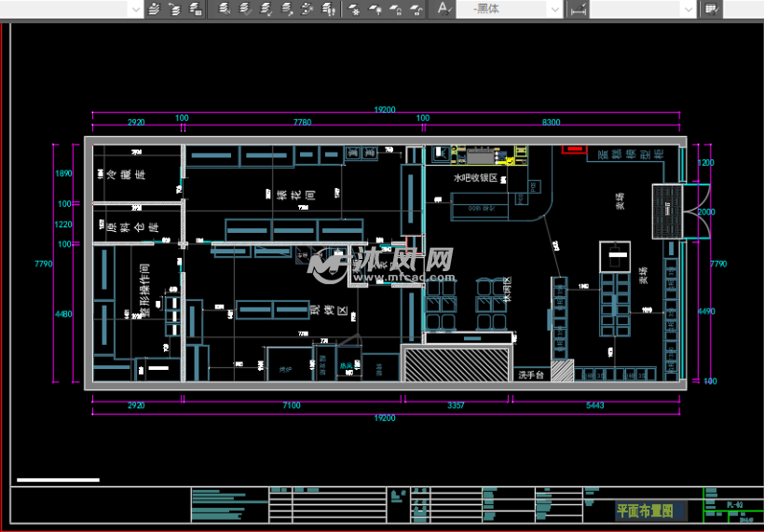
Task: Click the layer icon with a checkmark
Action: (245, 9)
